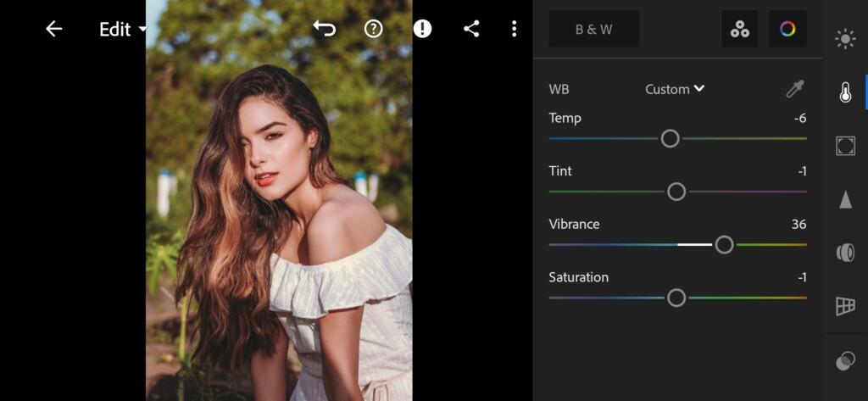Image resolution: width=868 pixels, height=401 pixels.
Task: Click the Temp slider handle
Action: (x=670, y=138)
